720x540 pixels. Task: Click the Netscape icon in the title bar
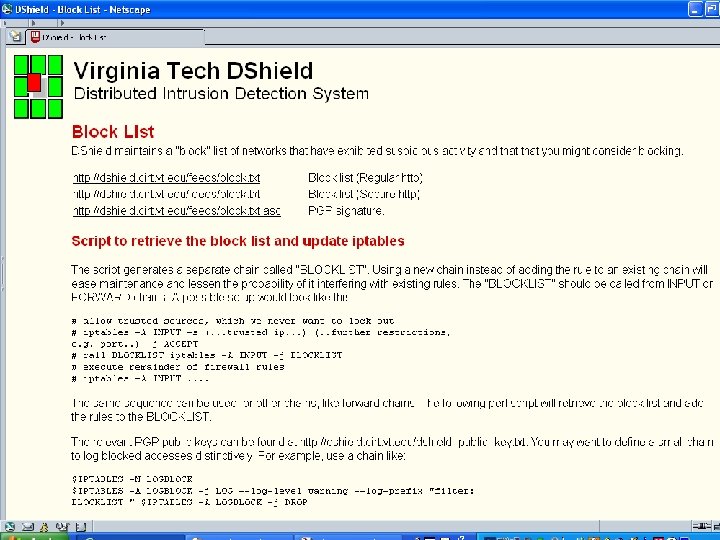7,9
